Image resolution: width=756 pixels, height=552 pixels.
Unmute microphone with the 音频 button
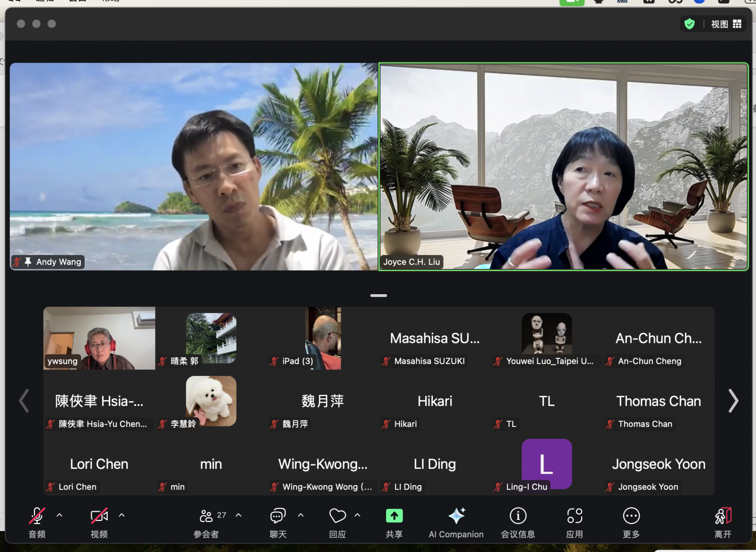[x=37, y=517]
